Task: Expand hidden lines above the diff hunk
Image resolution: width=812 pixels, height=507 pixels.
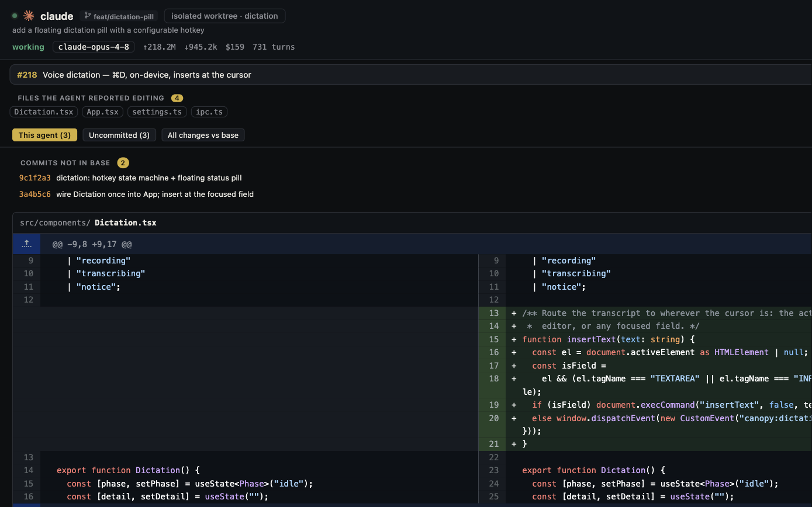Action: click(x=26, y=244)
